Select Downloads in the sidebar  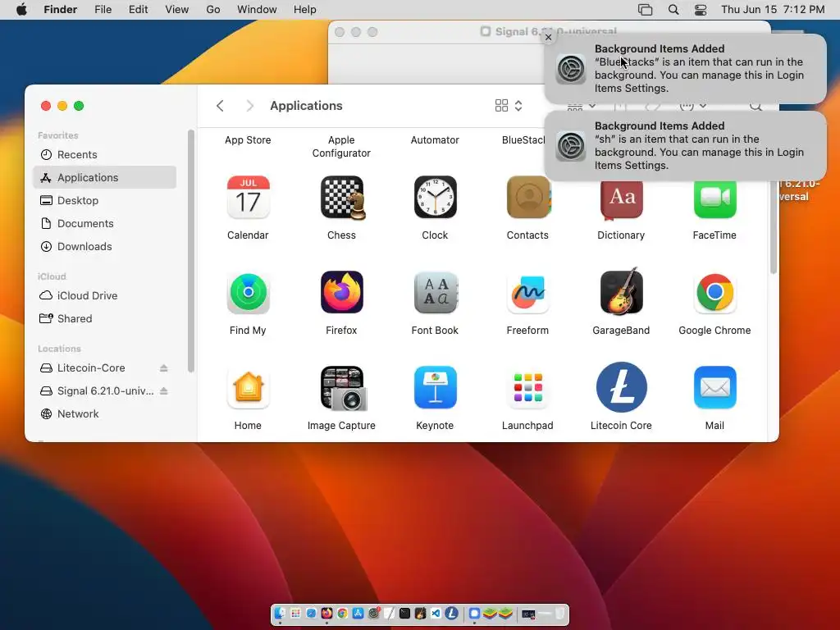tap(104, 246)
